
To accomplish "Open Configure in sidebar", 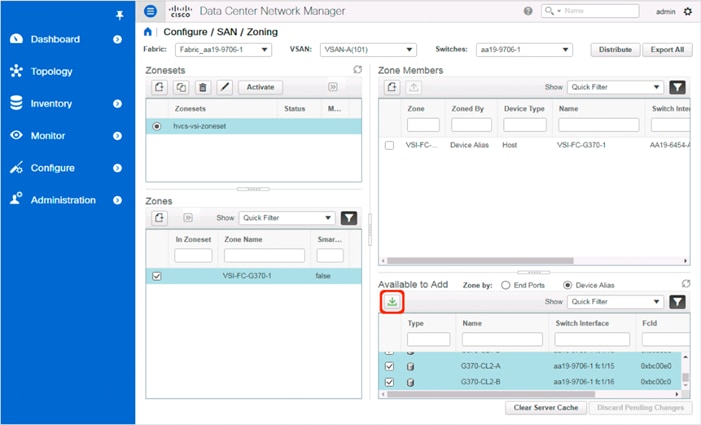I will tap(53, 168).
